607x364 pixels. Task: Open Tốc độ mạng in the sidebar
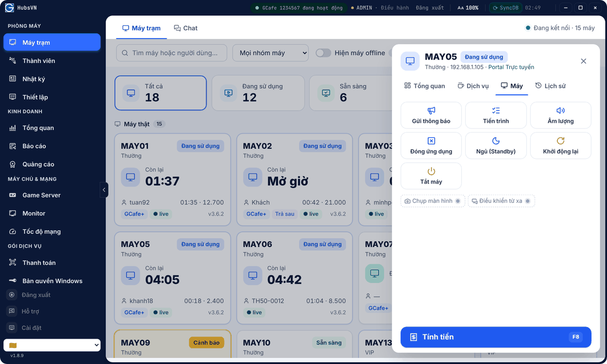point(52,231)
